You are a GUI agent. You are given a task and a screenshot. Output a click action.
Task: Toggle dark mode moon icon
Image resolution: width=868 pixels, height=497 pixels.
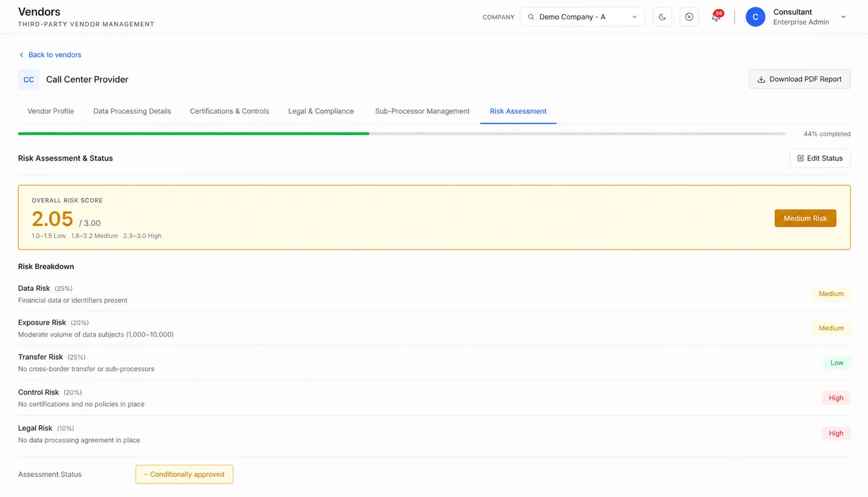click(x=662, y=17)
